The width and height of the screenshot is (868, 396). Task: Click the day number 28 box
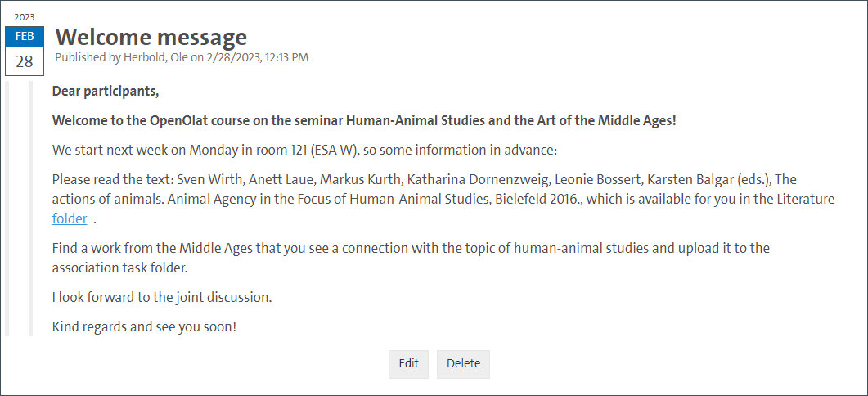click(x=25, y=61)
